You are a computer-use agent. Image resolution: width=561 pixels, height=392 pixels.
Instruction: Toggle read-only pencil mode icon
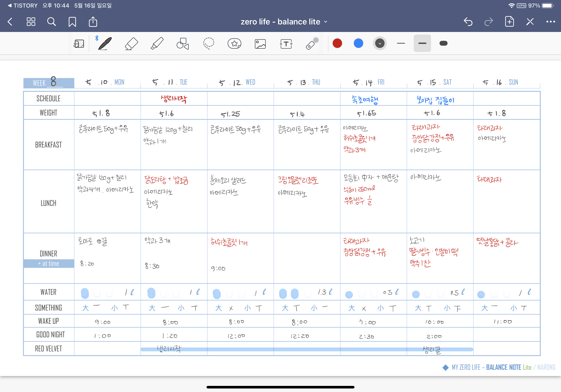[x=530, y=22]
